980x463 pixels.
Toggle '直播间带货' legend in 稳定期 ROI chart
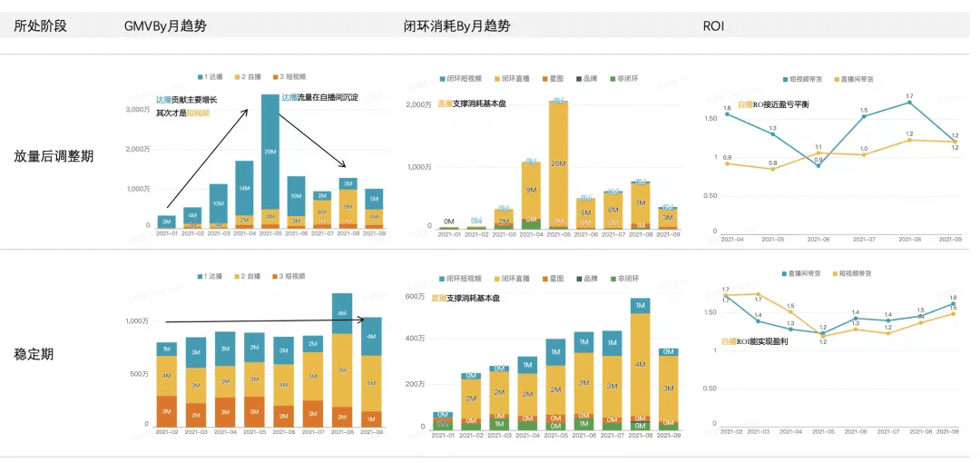pos(802,273)
